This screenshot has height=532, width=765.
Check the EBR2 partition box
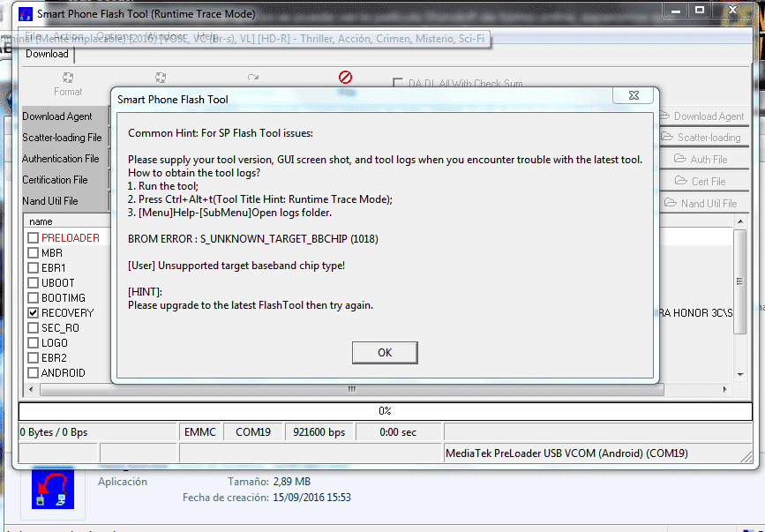click(x=34, y=358)
